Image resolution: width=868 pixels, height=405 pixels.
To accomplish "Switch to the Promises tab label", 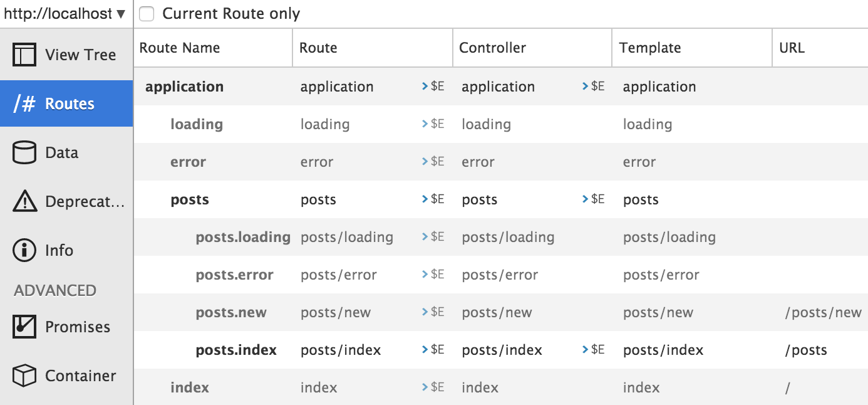I will tap(78, 327).
